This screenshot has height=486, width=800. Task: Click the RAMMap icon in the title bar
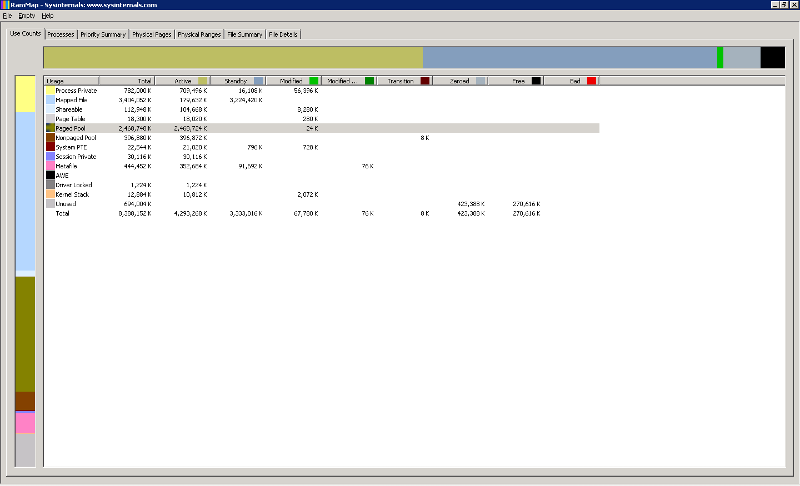[5, 5]
